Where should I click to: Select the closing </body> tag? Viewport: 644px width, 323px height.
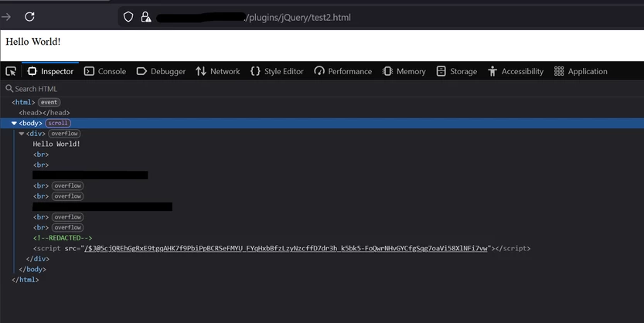tap(32, 269)
